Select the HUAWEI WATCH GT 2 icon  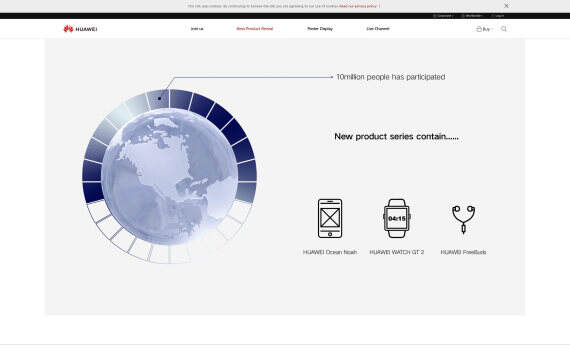pyautogui.click(x=397, y=218)
